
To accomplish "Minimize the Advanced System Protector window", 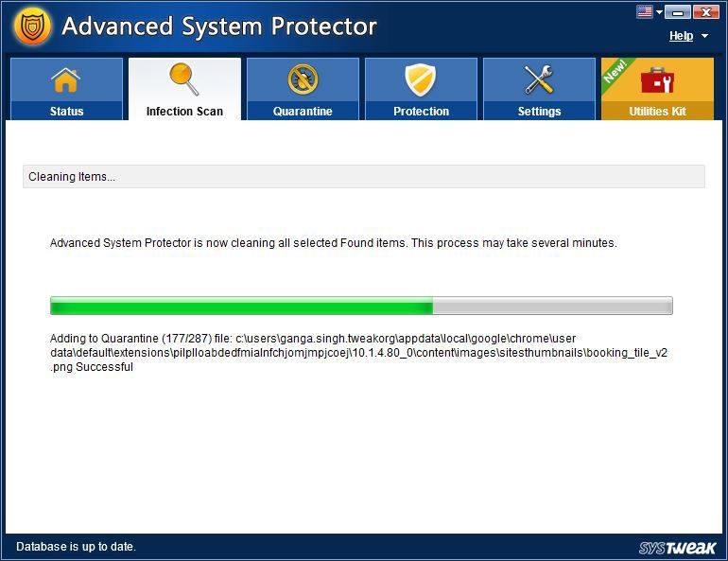I will coord(677,11).
